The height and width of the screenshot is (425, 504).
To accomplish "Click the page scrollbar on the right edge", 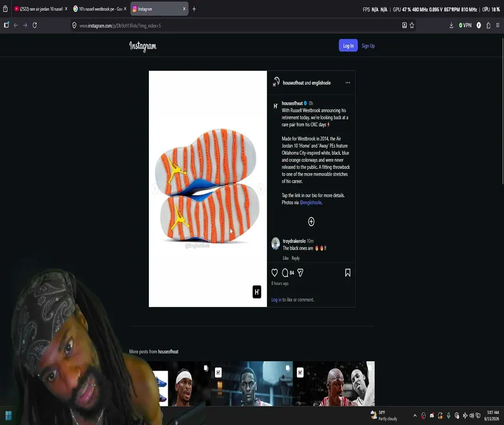I will [502, 111].
